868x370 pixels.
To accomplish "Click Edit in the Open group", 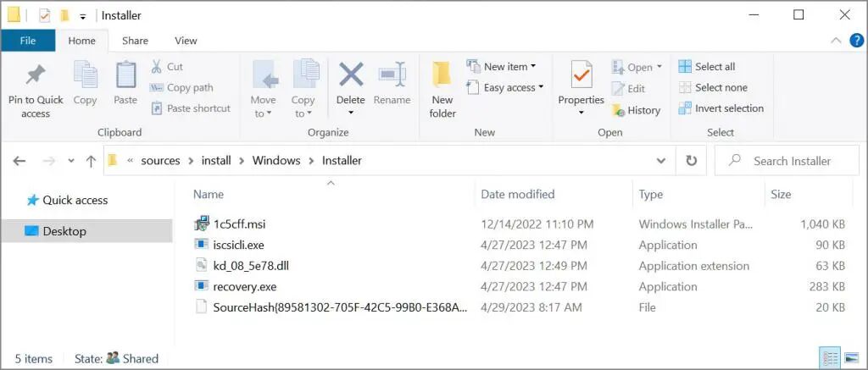I will tap(629, 89).
